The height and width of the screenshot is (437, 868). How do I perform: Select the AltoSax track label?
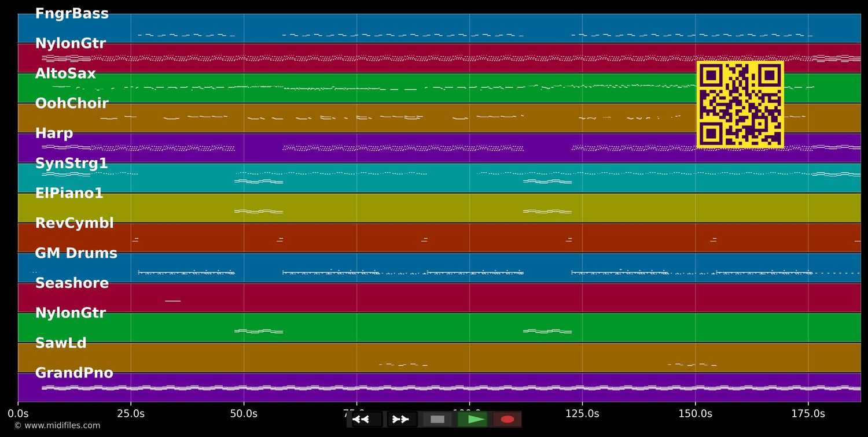click(65, 74)
